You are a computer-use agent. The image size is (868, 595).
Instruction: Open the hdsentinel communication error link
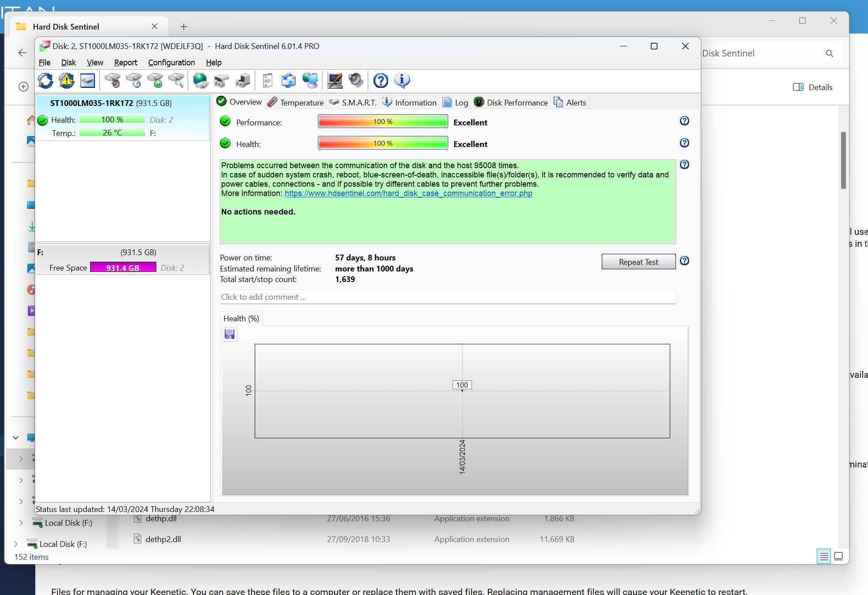coord(408,193)
